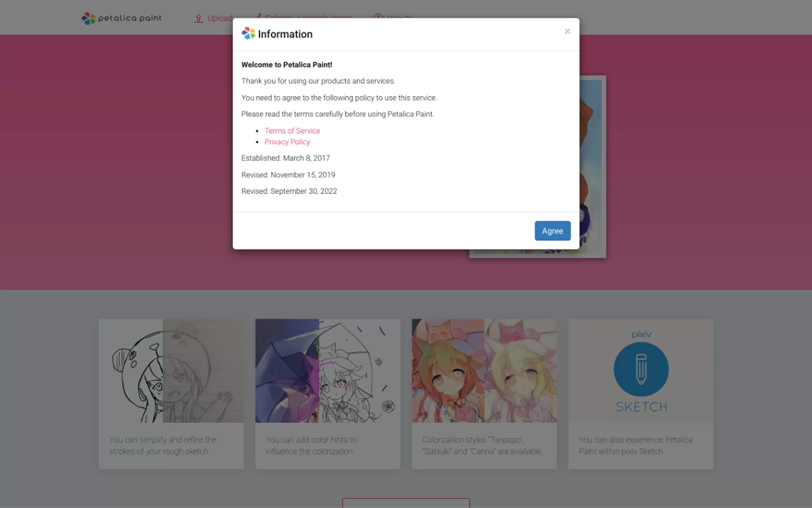
Task: Click the SKETCH label under pixiv icon
Action: click(642, 407)
